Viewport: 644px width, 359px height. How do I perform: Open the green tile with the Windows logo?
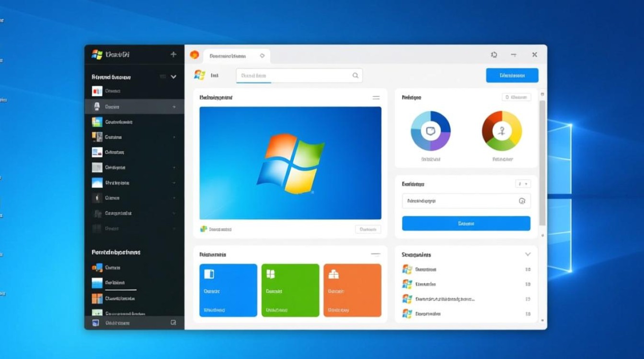click(290, 290)
